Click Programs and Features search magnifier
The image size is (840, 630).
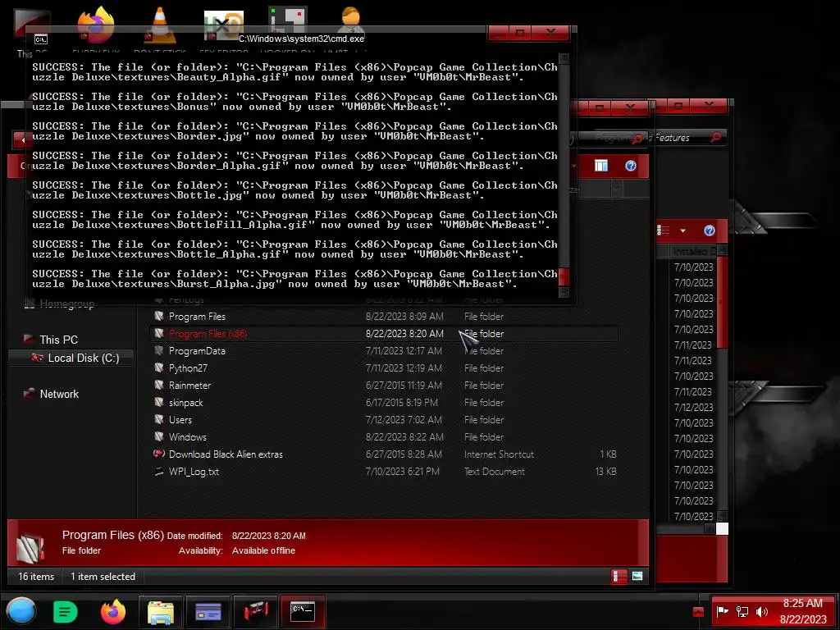715,138
